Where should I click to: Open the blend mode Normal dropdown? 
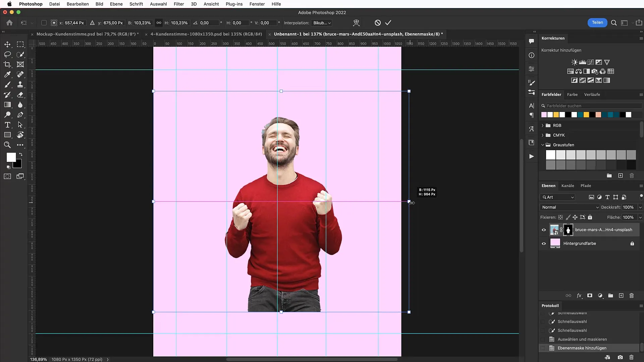pos(570,207)
